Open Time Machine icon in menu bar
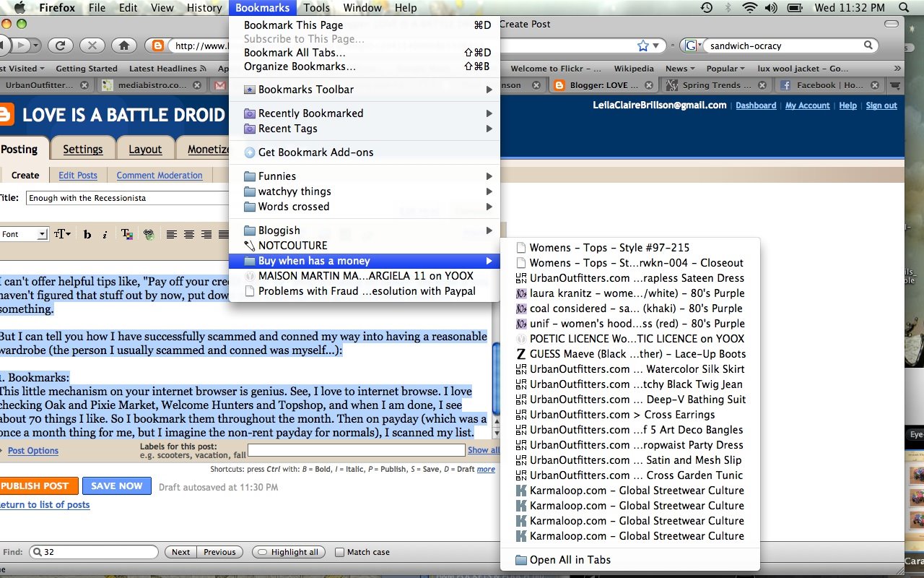The width and height of the screenshot is (924, 578). (707, 8)
